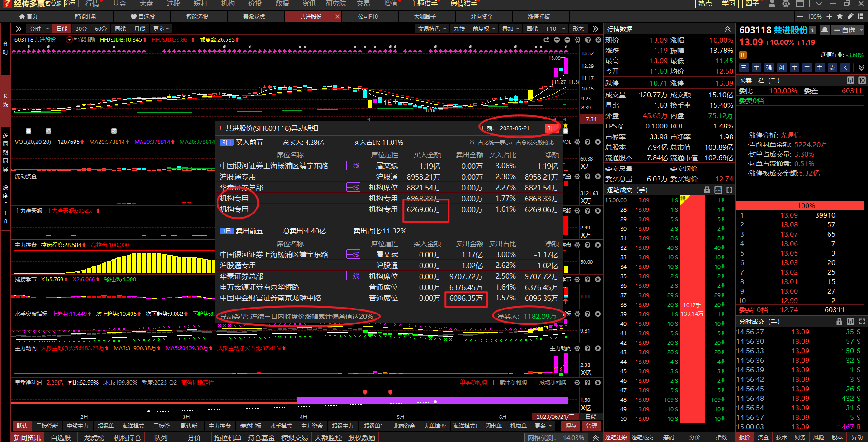The width and height of the screenshot is (868, 442).
Task: Click the 热点 button
Action: (705, 4)
